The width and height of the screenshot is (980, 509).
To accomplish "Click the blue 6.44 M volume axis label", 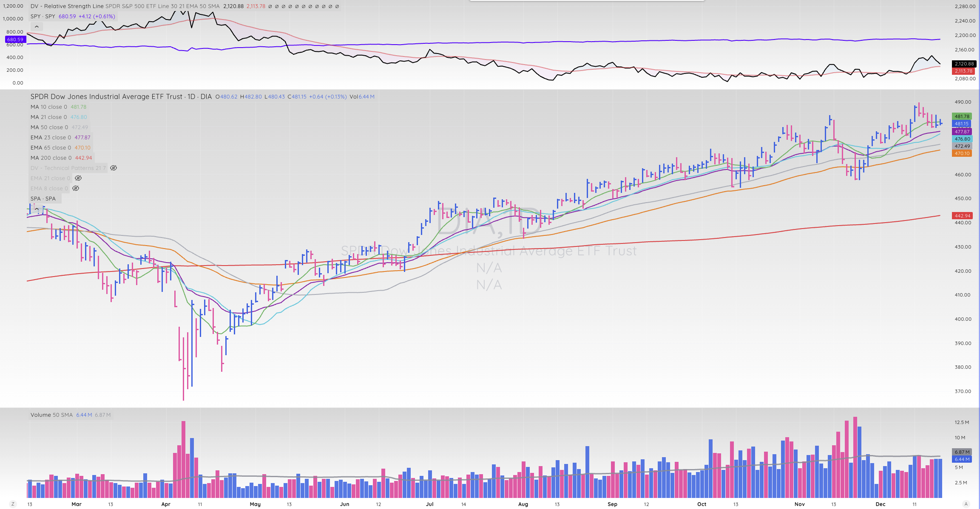I will [962, 459].
